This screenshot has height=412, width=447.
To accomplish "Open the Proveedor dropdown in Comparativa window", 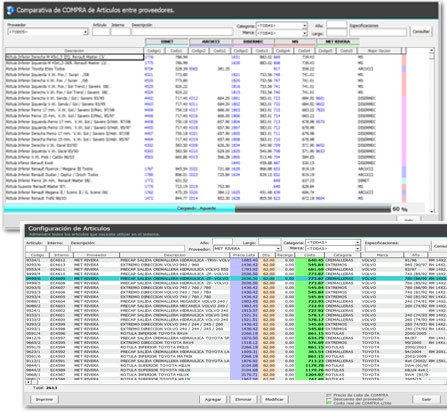I will point(86,32).
